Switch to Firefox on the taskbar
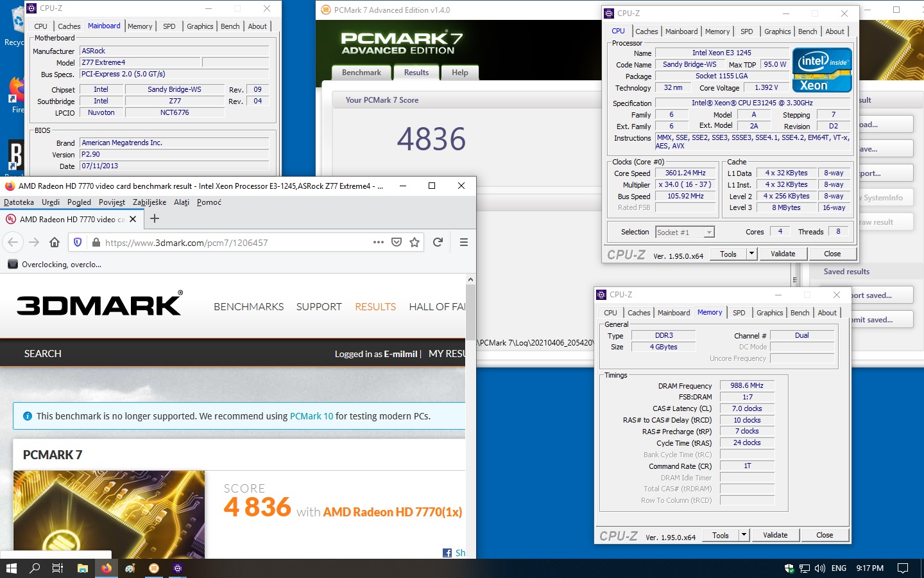 (106, 568)
